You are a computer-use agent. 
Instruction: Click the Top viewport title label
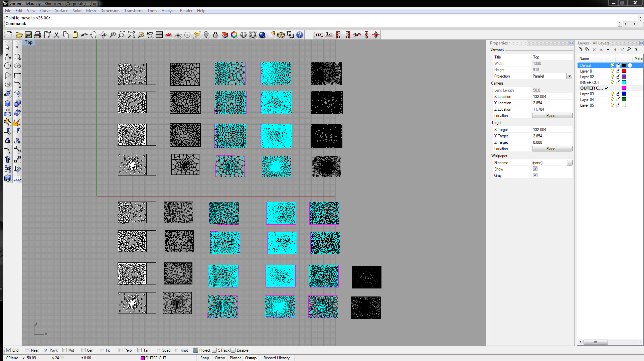point(29,42)
